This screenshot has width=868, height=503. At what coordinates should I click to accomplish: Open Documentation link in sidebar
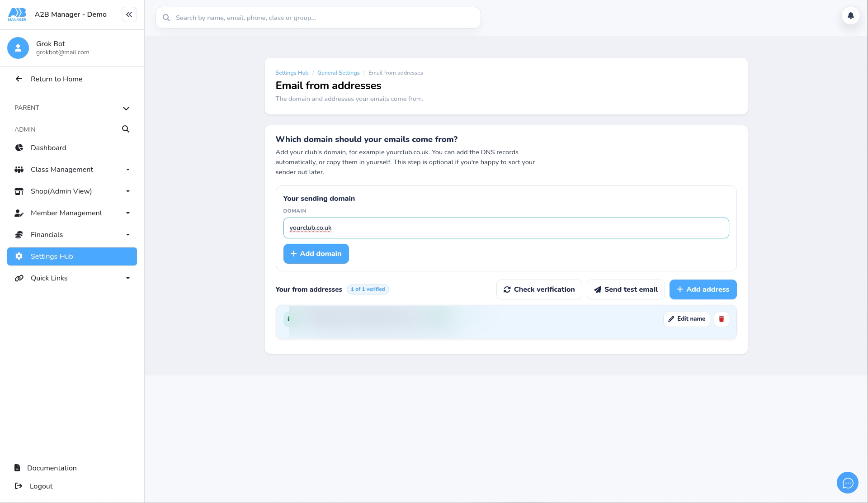(x=52, y=468)
